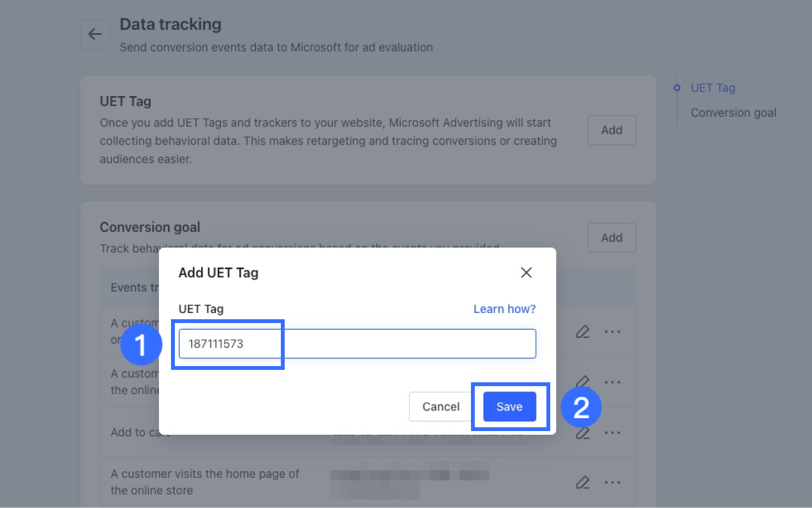Image resolution: width=812 pixels, height=508 pixels.
Task: Save the UET Tag
Action: [509, 407]
